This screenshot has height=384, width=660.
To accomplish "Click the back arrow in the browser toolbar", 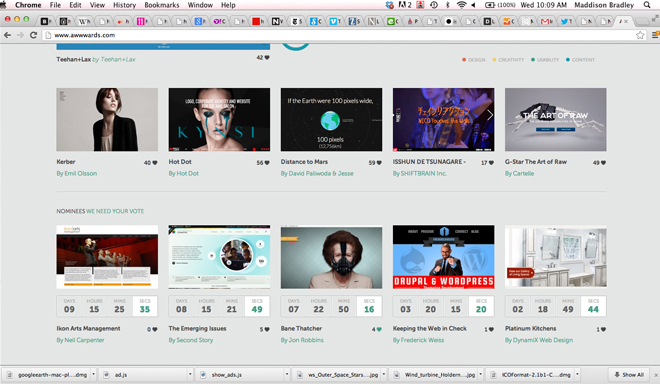I will 7,35.
